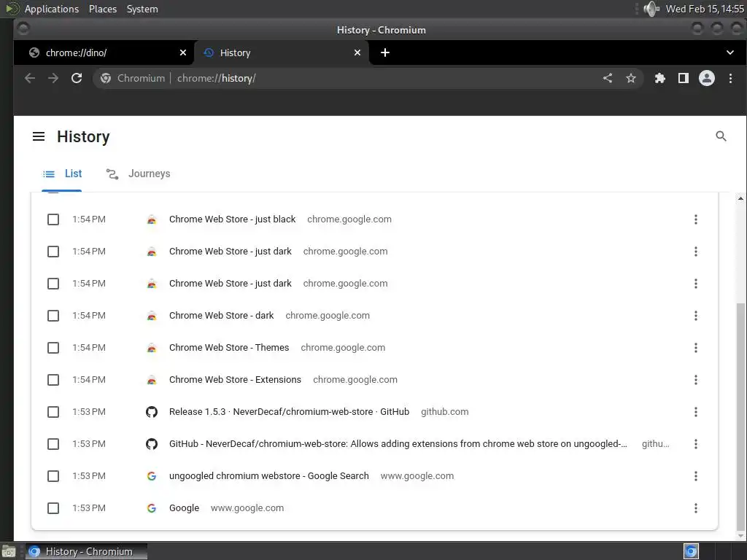Open the profile avatar menu

click(706, 78)
